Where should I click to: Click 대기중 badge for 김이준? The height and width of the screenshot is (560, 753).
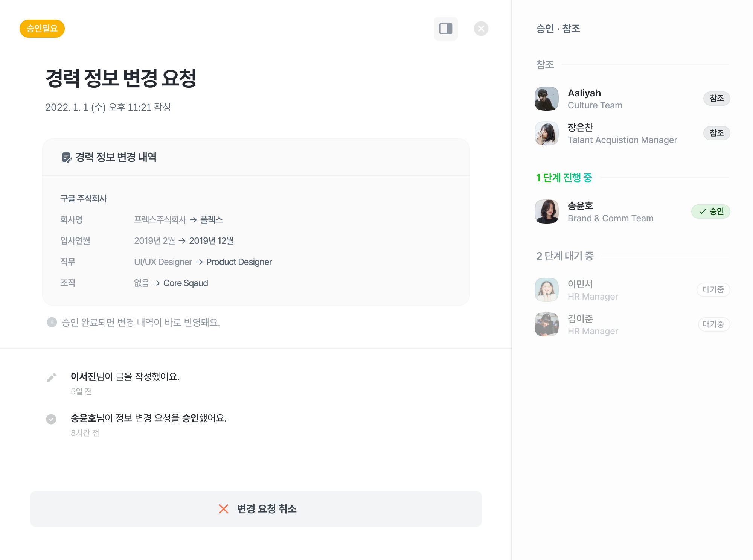point(713,324)
